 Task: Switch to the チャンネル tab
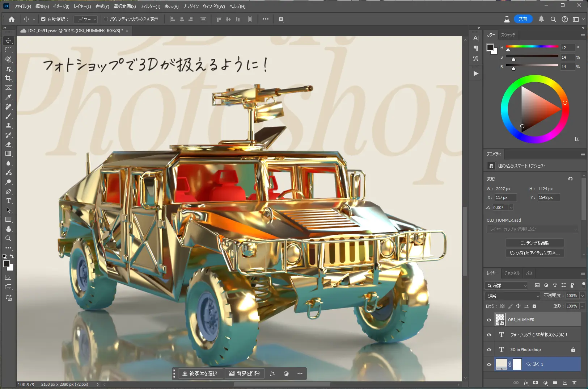pos(512,273)
